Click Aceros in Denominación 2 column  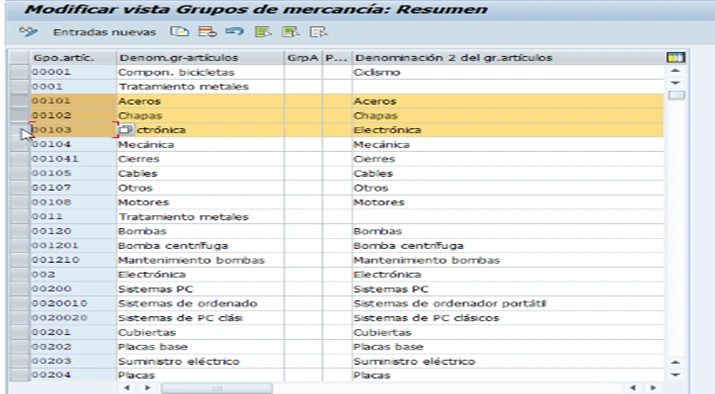[x=508, y=101]
